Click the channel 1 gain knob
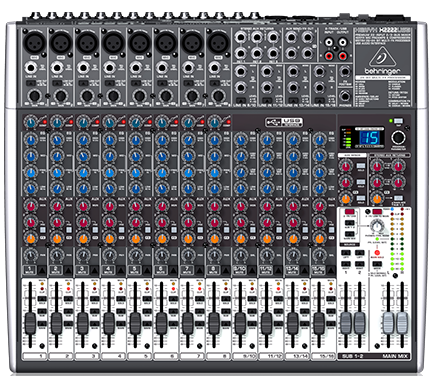Viewport: 433px width, 376px height. [x=35, y=96]
